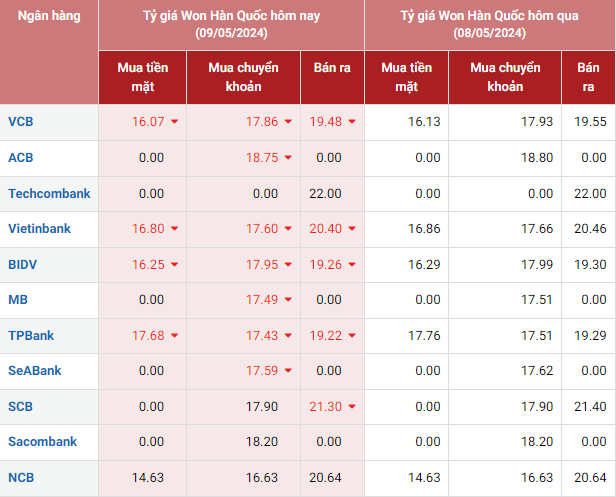
Task: Select the Vietinbank row label
Action: (39, 229)
